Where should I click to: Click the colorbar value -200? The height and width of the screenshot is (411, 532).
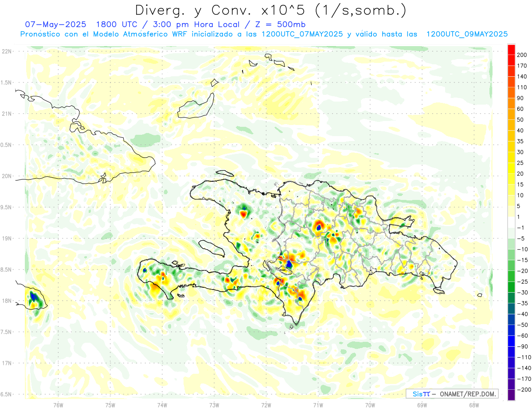pos(523,390)
